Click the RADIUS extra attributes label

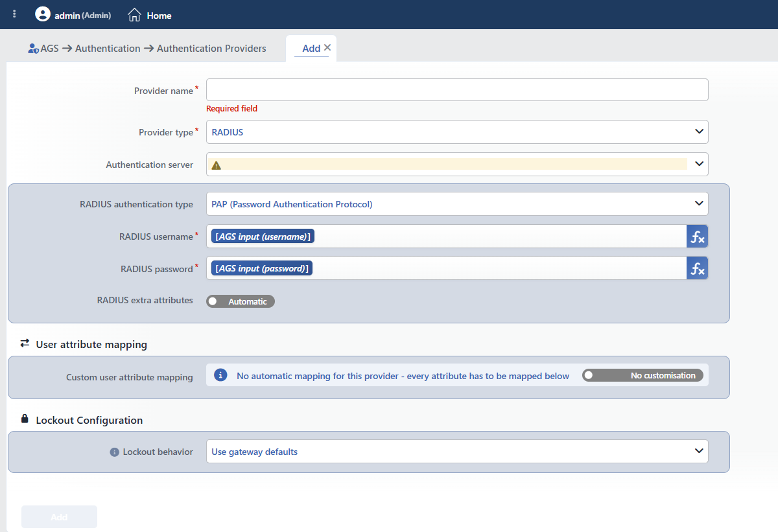(x=145, y=300)
